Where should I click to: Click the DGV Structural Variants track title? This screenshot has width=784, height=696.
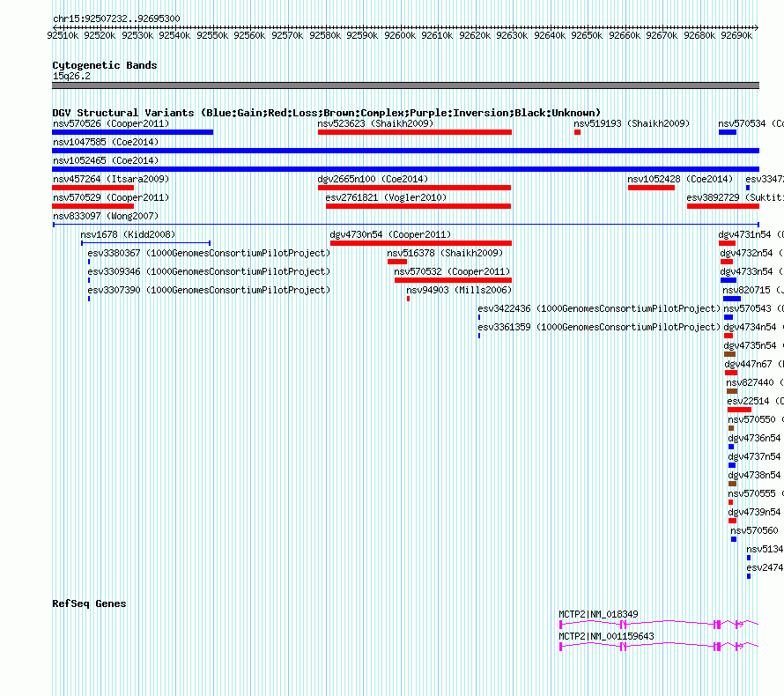coord(327,113)
